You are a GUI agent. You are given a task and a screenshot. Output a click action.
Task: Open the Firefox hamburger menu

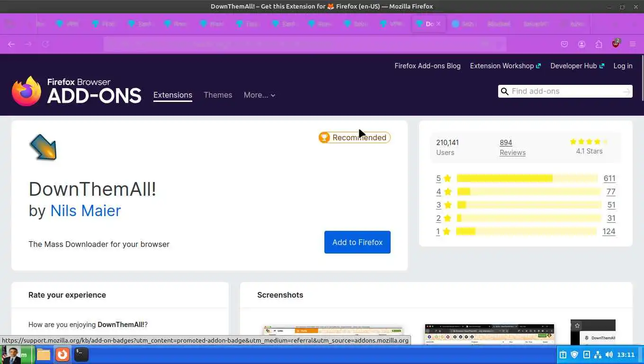click(633, 44)
